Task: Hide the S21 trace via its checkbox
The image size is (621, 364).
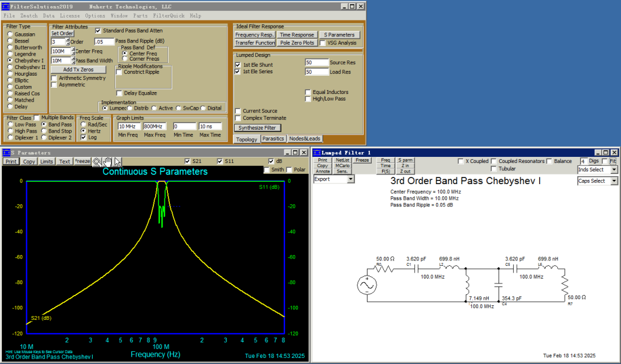Action: (x=187, y=161)
